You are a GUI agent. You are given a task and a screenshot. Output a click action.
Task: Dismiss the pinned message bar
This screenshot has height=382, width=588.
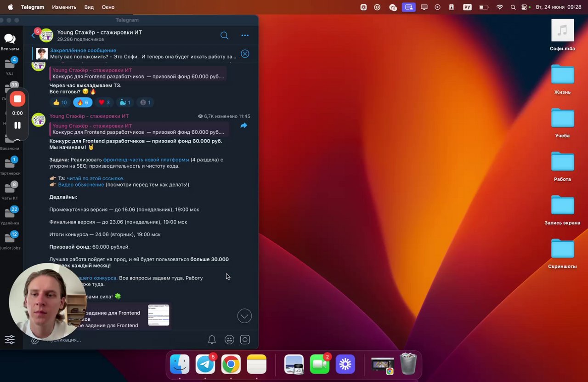pyautogui.click(x=245, y=54)
